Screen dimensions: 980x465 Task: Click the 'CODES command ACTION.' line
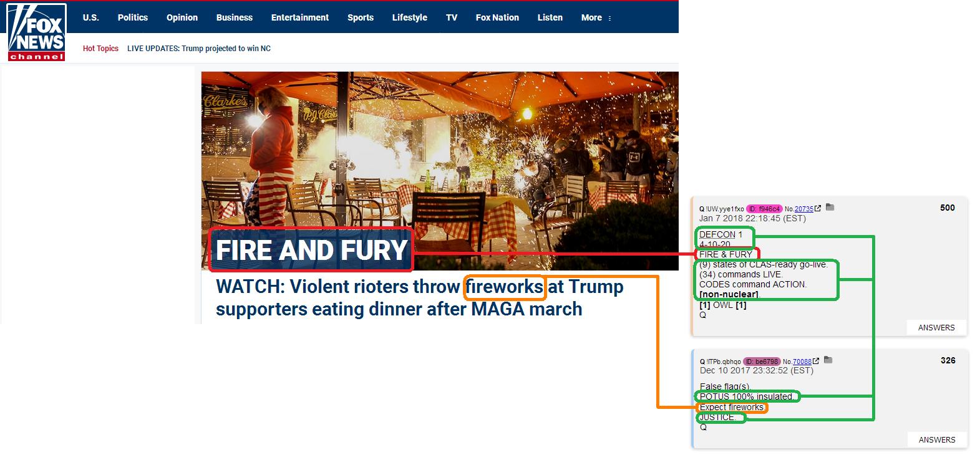pos(753,284)
